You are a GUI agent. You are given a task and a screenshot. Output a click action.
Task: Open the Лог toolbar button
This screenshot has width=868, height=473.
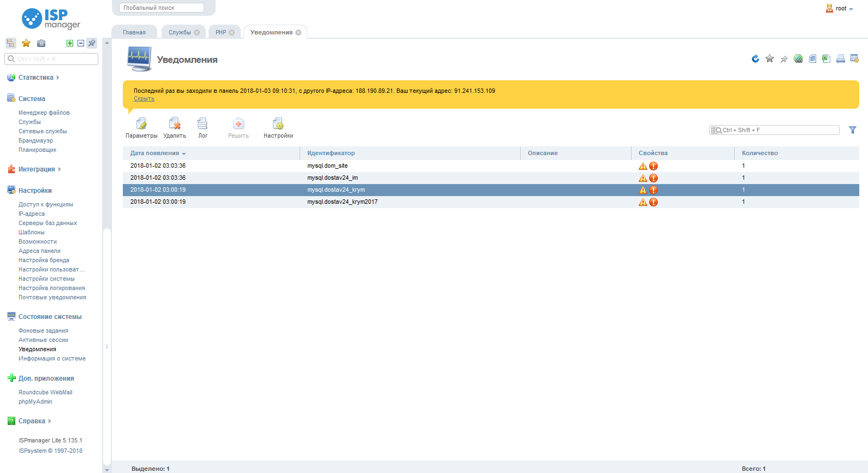203,128
